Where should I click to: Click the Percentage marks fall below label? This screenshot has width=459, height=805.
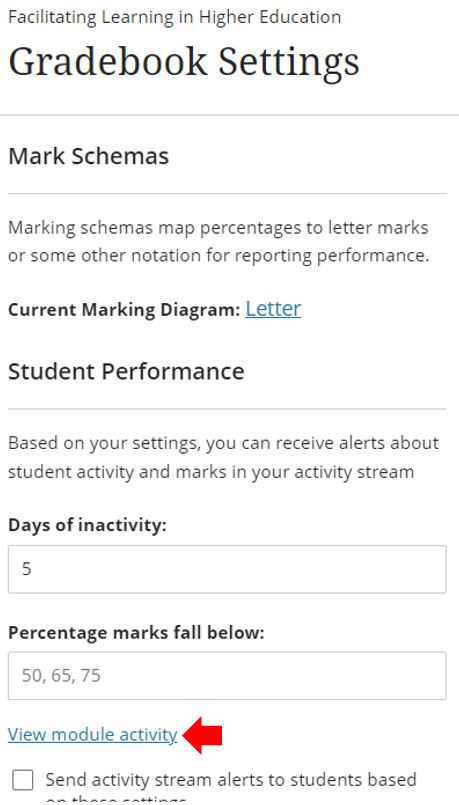(x=136, y=632)
